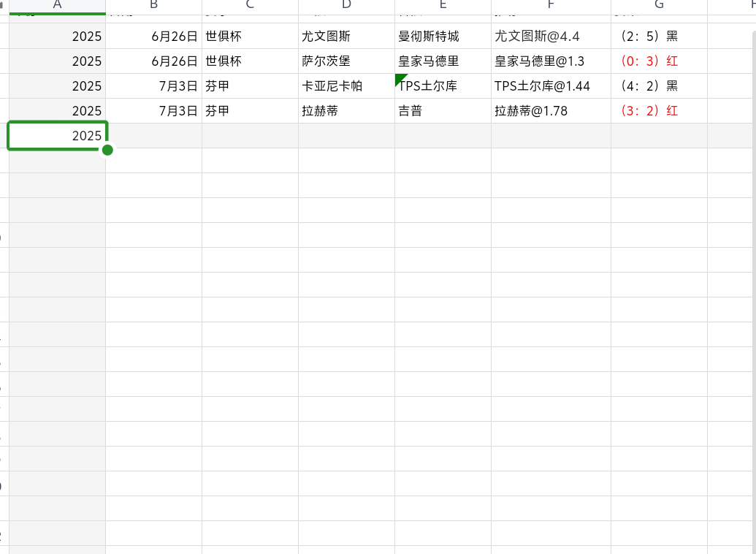Select column header A
Image resolution: width=756 pixels, height=554 pixels.
click(x=57, y=5)
